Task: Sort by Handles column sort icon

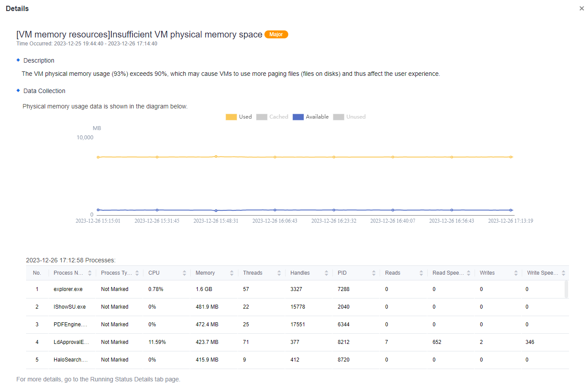Action: point(326,273)
